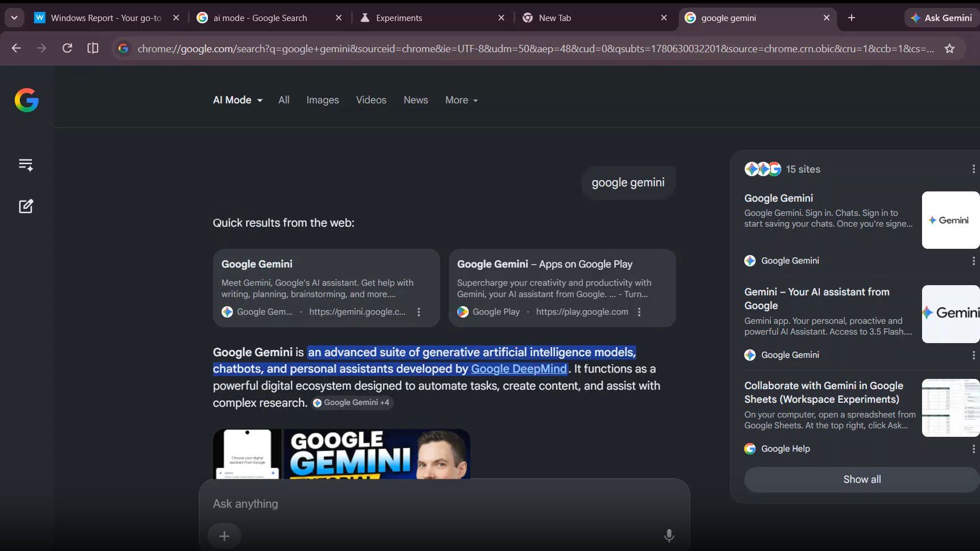Click the Google Sheets spreadsheet thumbnail

click(950, 408)
